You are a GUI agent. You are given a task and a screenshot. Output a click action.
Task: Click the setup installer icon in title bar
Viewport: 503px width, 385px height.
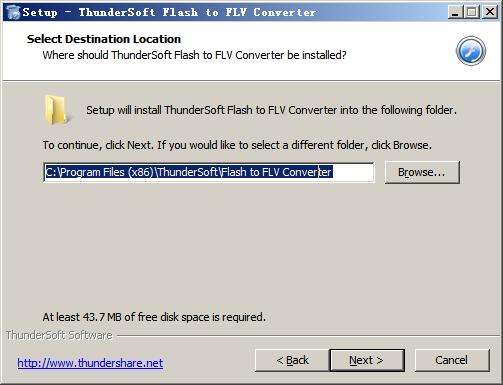tap(13, 12)
